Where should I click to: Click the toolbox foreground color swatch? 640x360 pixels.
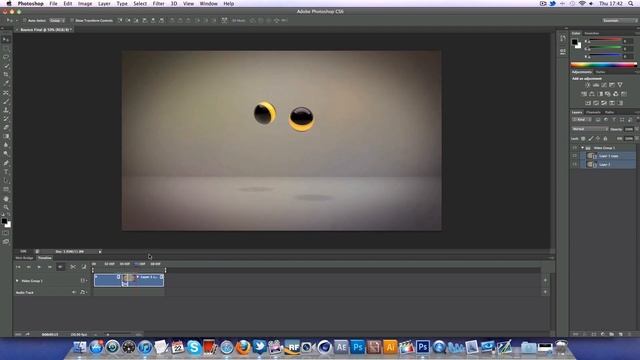point(4,221)
